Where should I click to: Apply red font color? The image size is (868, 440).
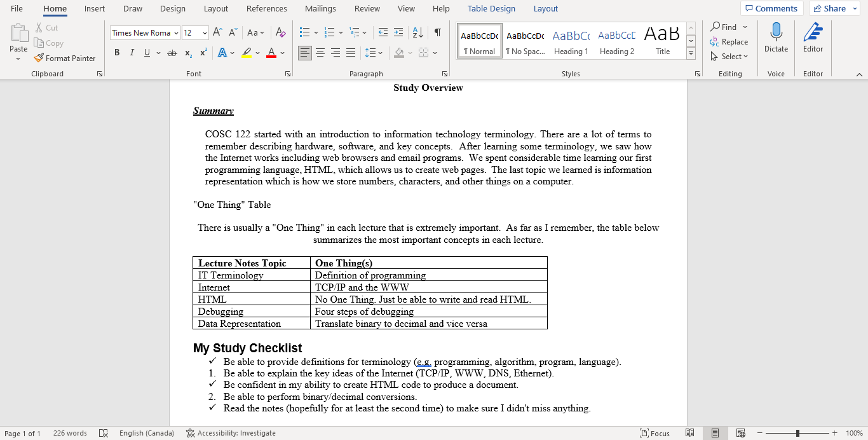pyautogui.click(x=271, y=53)
